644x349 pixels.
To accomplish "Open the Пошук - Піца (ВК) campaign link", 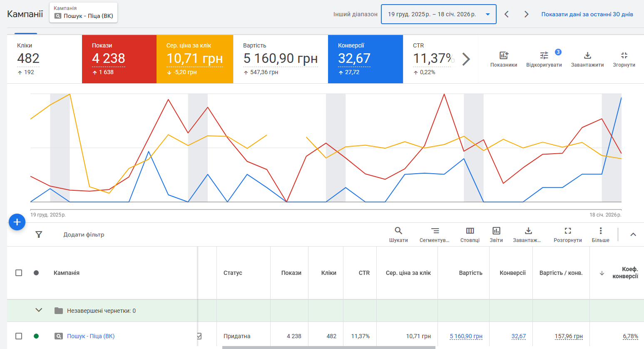I will click(x=91, y=336).
